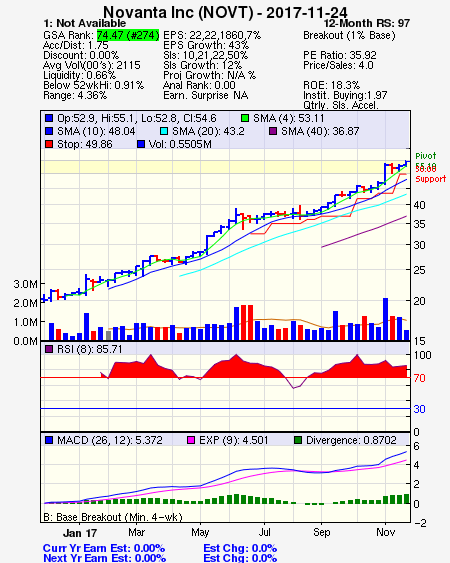Click 'Proj Growth: N/A %' text
The width and height of the screenshot is (450, 563).
pos(209,75)
